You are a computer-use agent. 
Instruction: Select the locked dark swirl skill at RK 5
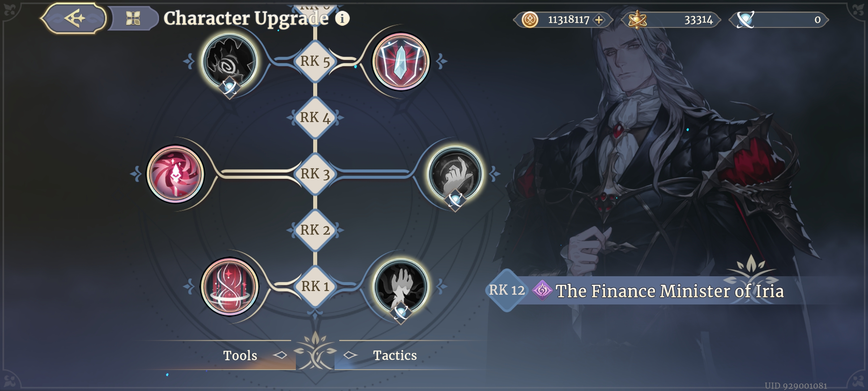tap(229, 62)
